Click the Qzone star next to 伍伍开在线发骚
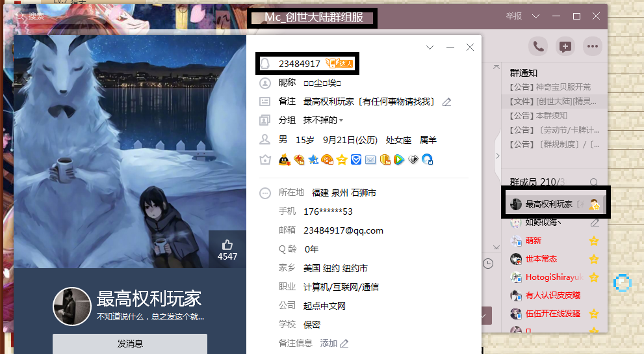The height and width of the screenshot is (354, 644). point(594,314)
